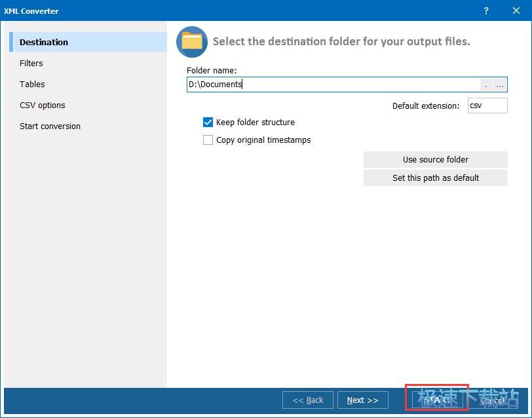Click the Use source folder button

[x=435, y=160]
